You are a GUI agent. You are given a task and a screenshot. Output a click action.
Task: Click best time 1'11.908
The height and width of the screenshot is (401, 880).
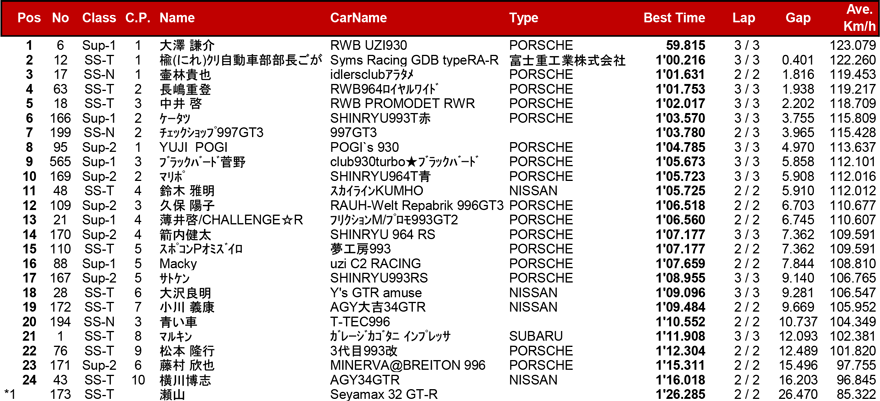680,338
